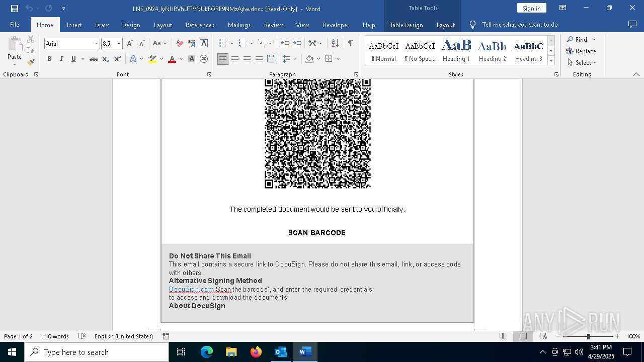
Task: Expand the Borders dropdown
Action: pos(338,59)
